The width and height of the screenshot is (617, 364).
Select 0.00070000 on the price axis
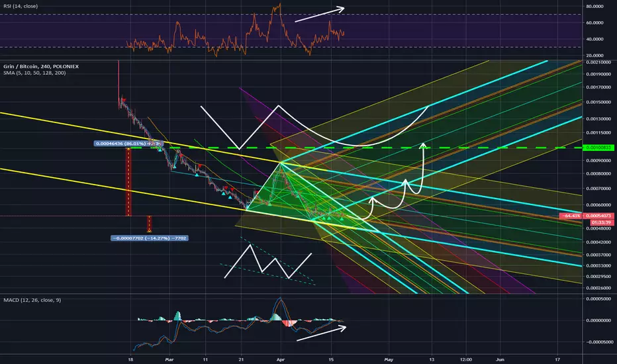tap(598, 189)
